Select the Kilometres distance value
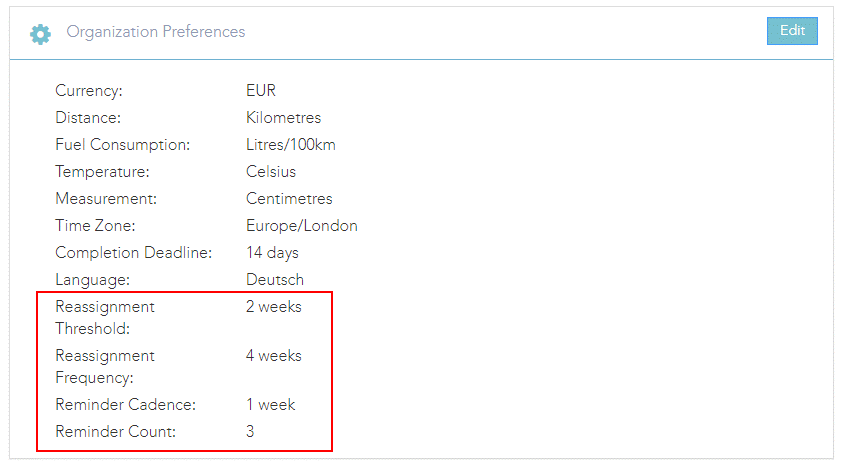 pyautogui.click(x=283, y=118)
